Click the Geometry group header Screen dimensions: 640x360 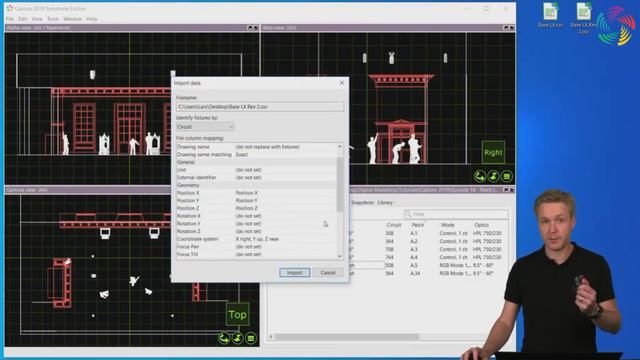(x=256, y=185)
